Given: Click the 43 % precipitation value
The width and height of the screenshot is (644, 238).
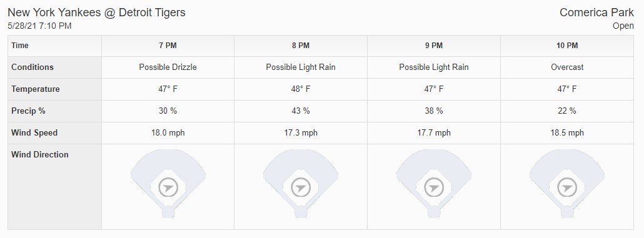Looking at the screenshot, I should (x=301, y=111).
